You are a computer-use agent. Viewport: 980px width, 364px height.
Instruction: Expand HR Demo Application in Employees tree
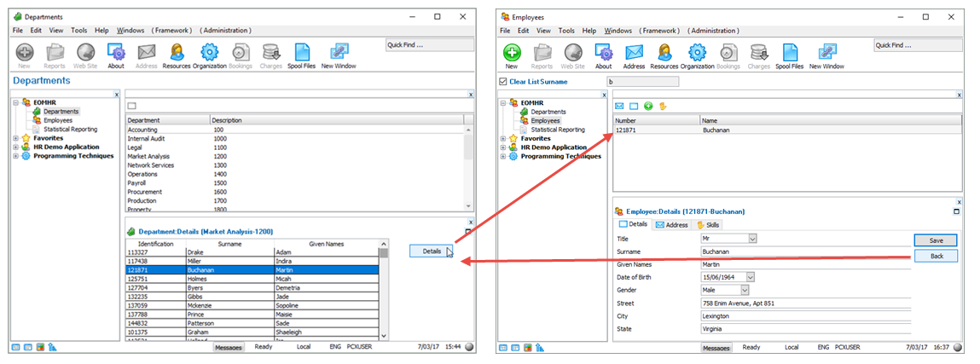pos(504,147)
